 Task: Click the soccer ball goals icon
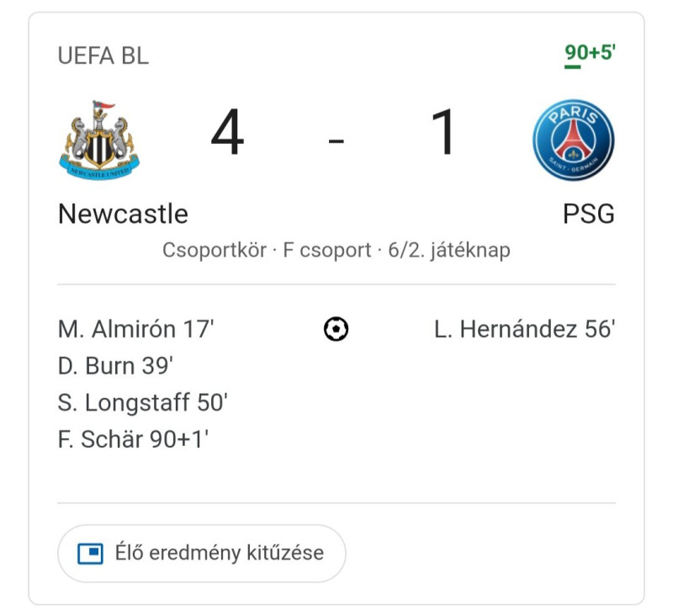tap(336, 329)
